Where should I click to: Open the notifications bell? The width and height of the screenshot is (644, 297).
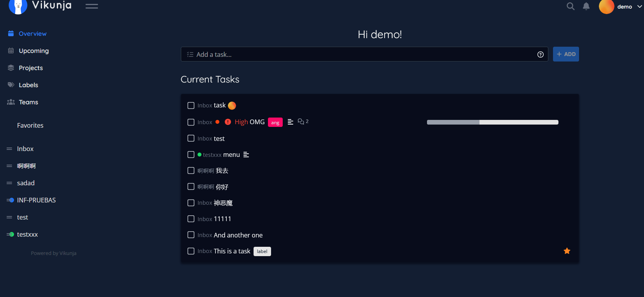(586, 6)
